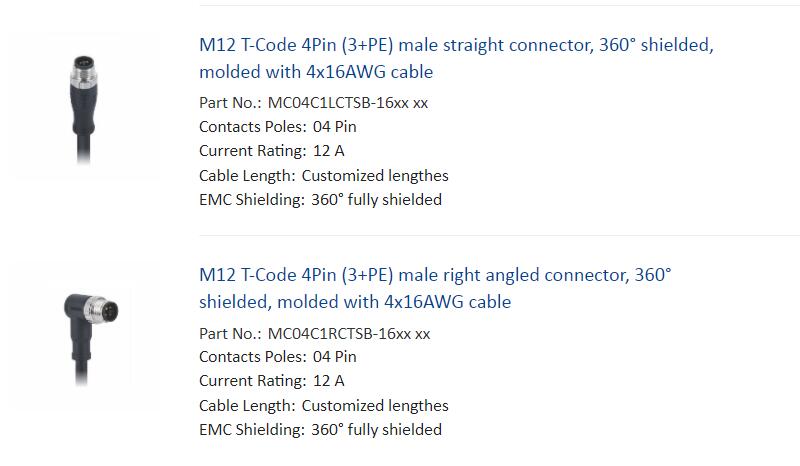Select '04 Pin' value under straight connector
800x466 pixels.
click(335, 127)
